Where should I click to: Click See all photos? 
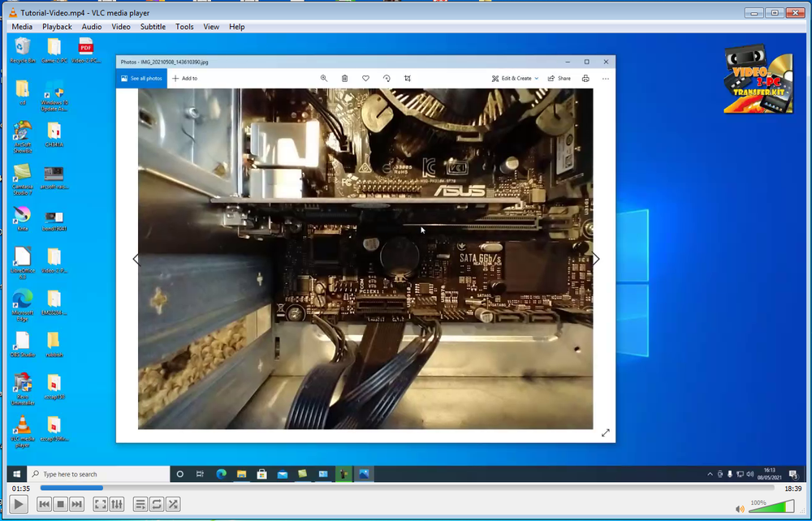tap(140, 78)
